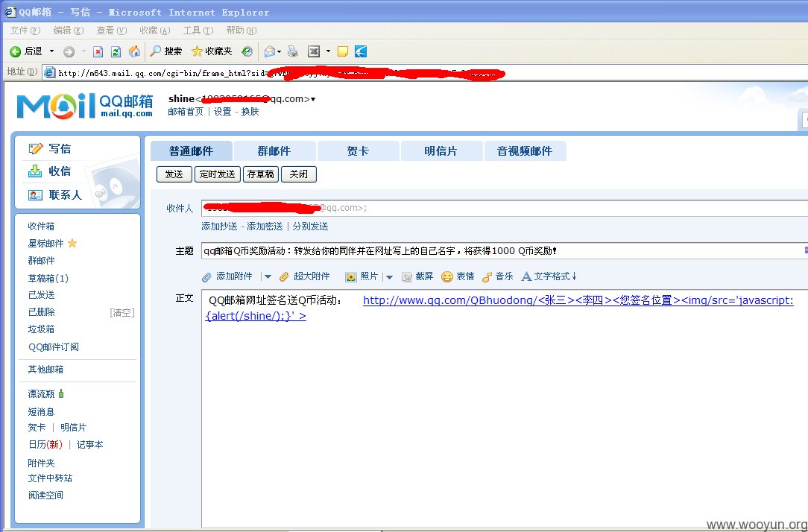
Task: Click the 截屏 screenshot icon
Action: pyautogui.click(x=407, y=277)
